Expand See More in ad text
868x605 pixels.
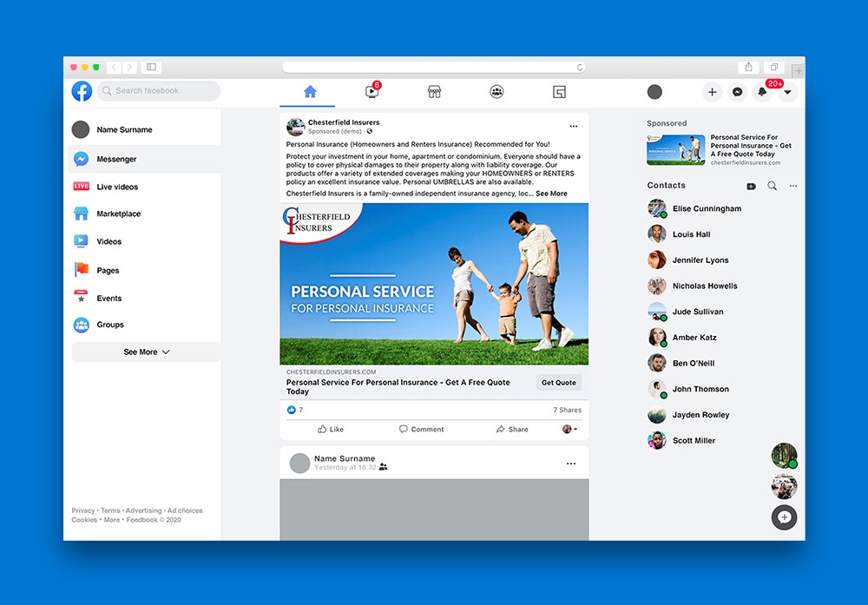tap(551, 194)
